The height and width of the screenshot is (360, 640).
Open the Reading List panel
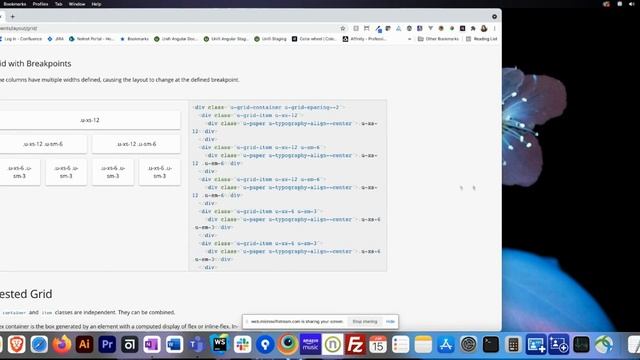click(482, 39)
